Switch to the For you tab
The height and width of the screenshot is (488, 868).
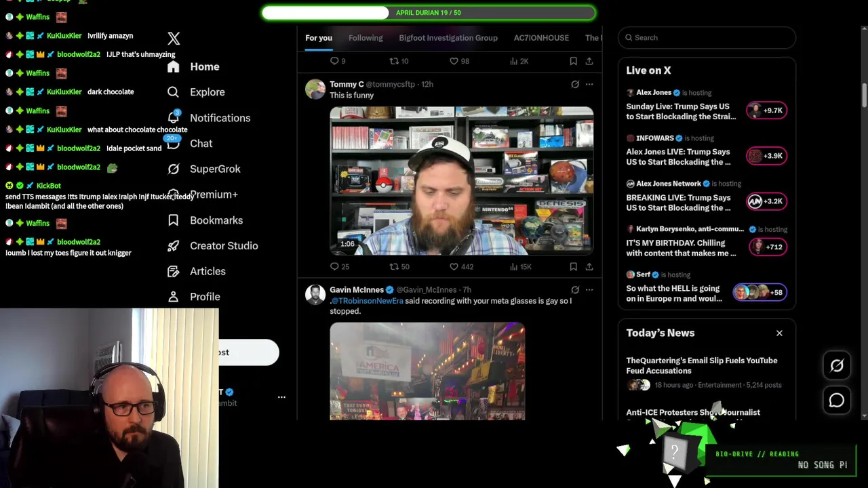319,38
